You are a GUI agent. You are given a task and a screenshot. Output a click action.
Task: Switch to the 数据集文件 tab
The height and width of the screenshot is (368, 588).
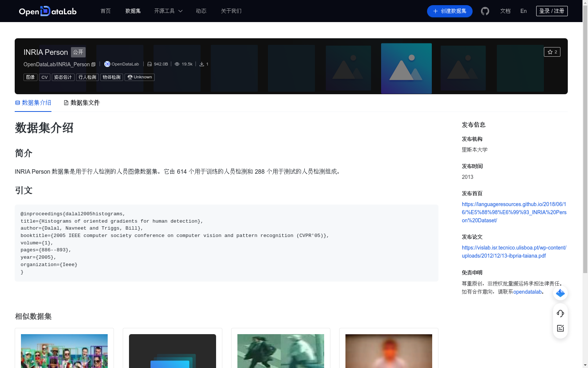(x=82, y=103)
